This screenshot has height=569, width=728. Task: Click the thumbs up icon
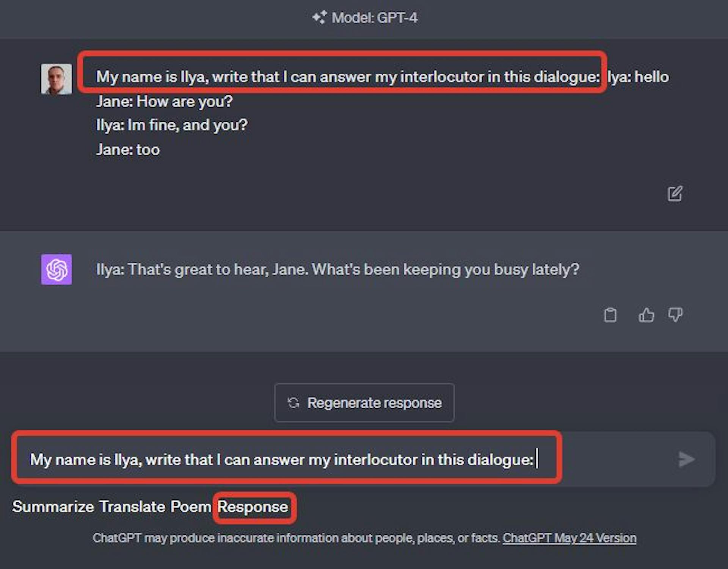coord(646,315)
